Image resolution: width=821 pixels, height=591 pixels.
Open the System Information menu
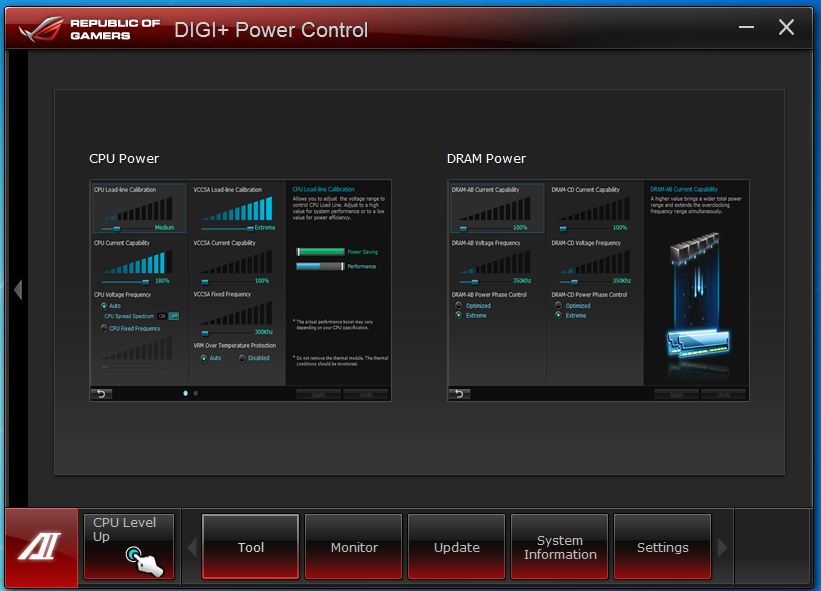(x=559, y=547)
